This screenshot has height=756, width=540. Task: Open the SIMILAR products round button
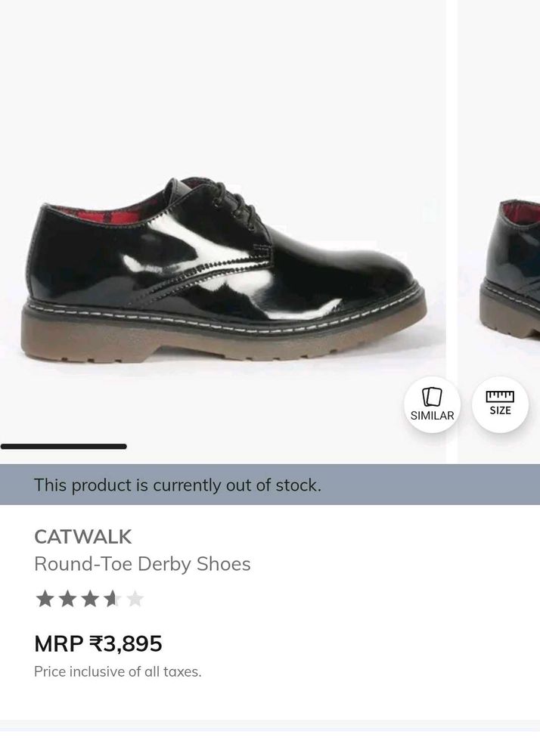[432, 405]
